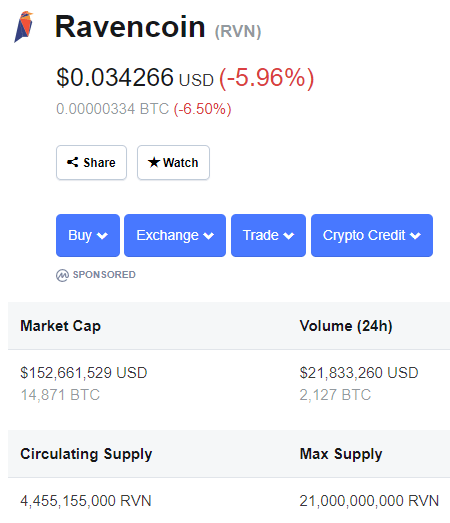Click the SPONSORED label text

(104, 275)
